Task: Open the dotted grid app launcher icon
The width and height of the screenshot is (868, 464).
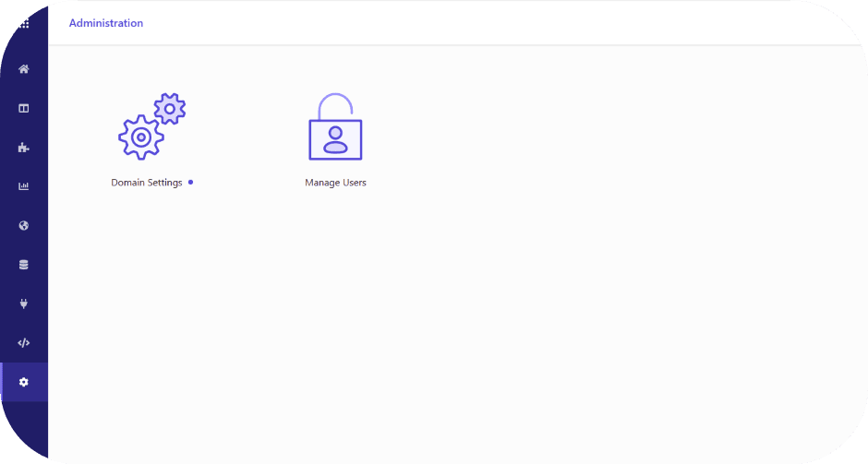Action: click(x=24, y=24)
